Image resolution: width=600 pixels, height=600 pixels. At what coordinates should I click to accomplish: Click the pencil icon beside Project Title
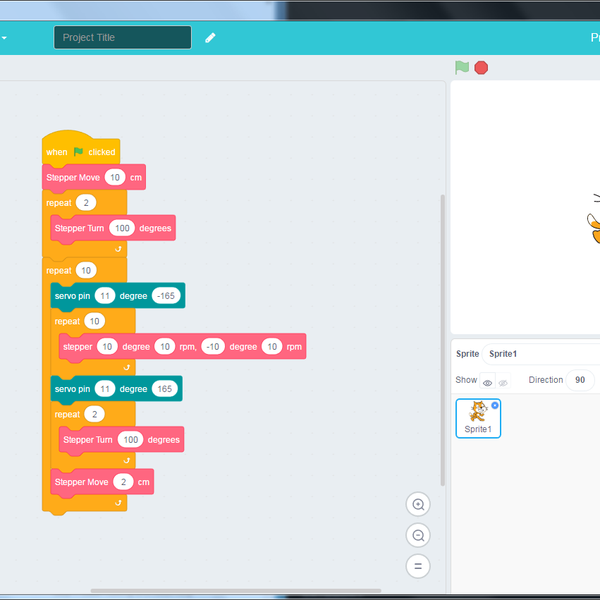point(210,38)
